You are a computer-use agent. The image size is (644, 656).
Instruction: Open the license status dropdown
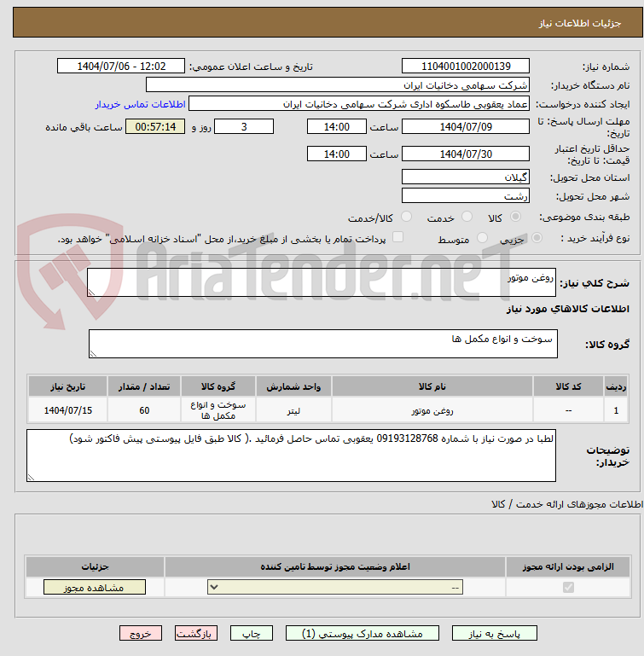[x=334, y=588]
